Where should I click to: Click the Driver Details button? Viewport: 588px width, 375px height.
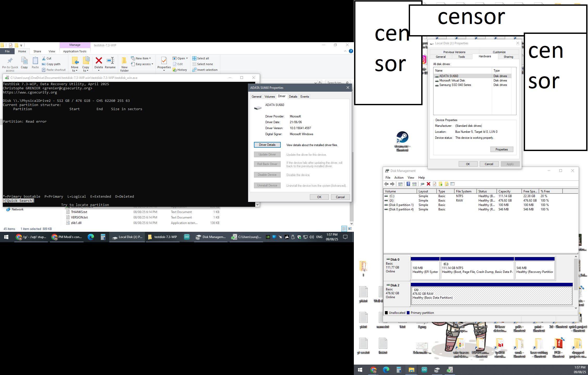coord(267,145)
